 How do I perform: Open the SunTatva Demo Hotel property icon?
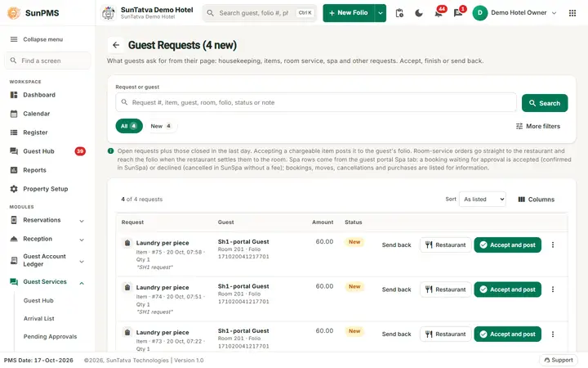pyautogui.click(x=109, y=13)
